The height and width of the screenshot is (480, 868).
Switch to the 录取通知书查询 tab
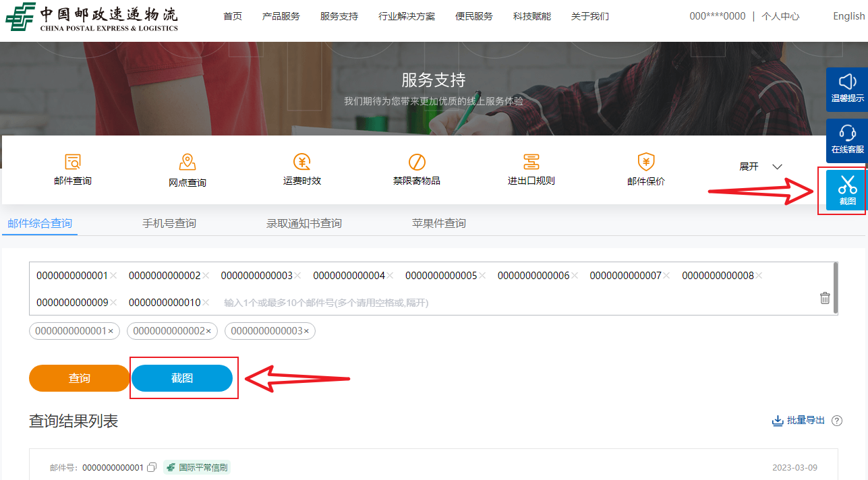(x=303, y=223)
